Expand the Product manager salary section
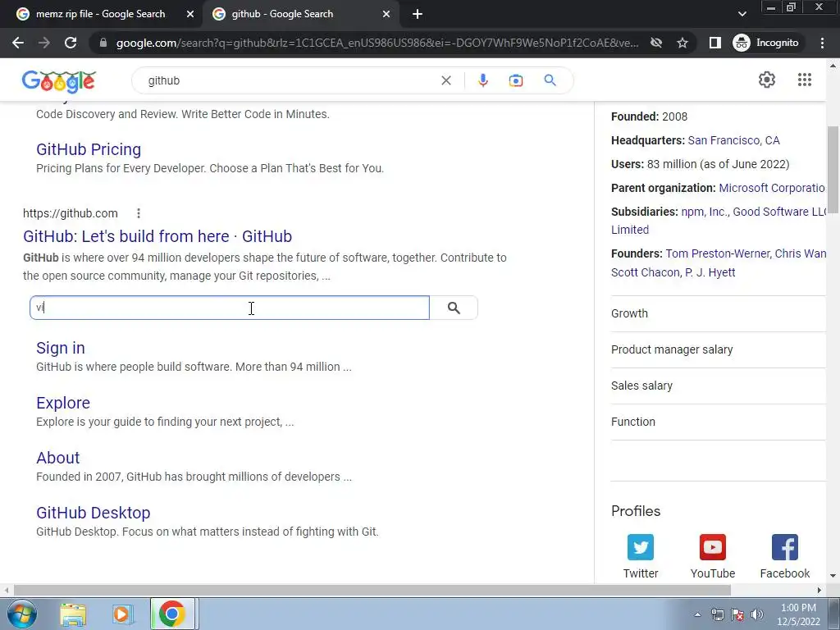The width and height of the screenshot is (840, 630). 718,349
